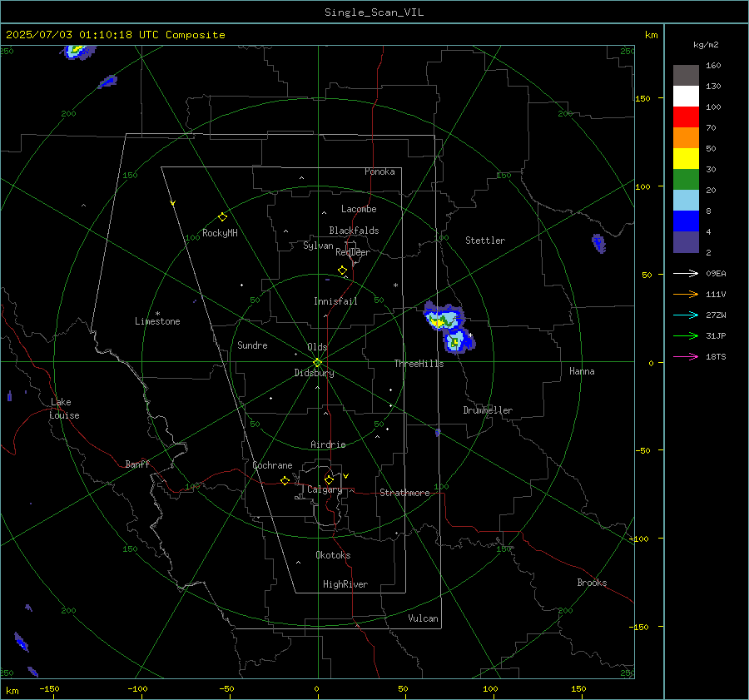Screen dimensions: 749x700
Task: Click the Limestone label
Action: point(157,321)
